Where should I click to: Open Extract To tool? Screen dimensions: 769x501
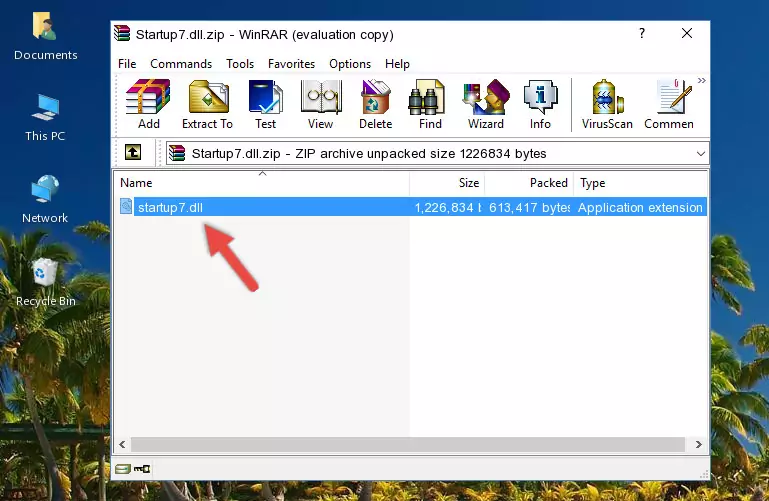point(207,104)
